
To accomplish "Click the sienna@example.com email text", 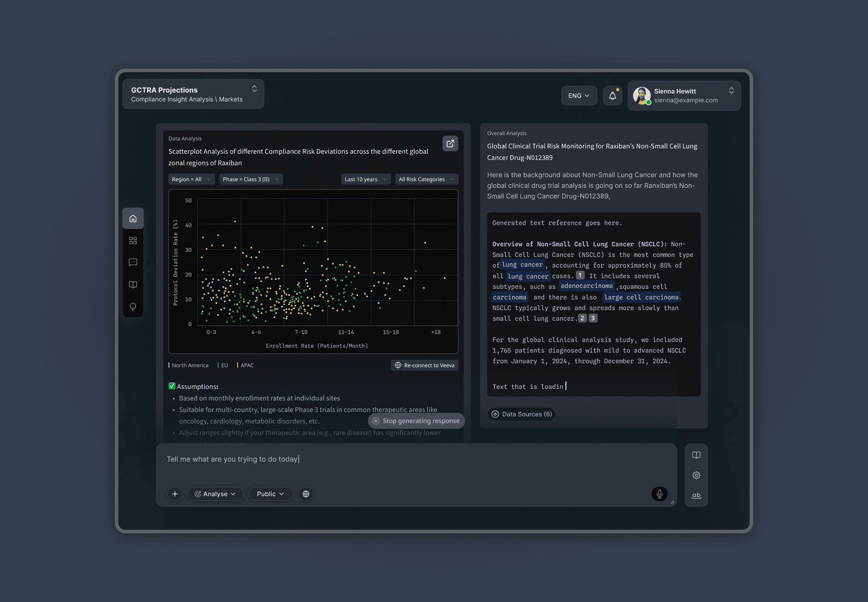I will (686, 100).
